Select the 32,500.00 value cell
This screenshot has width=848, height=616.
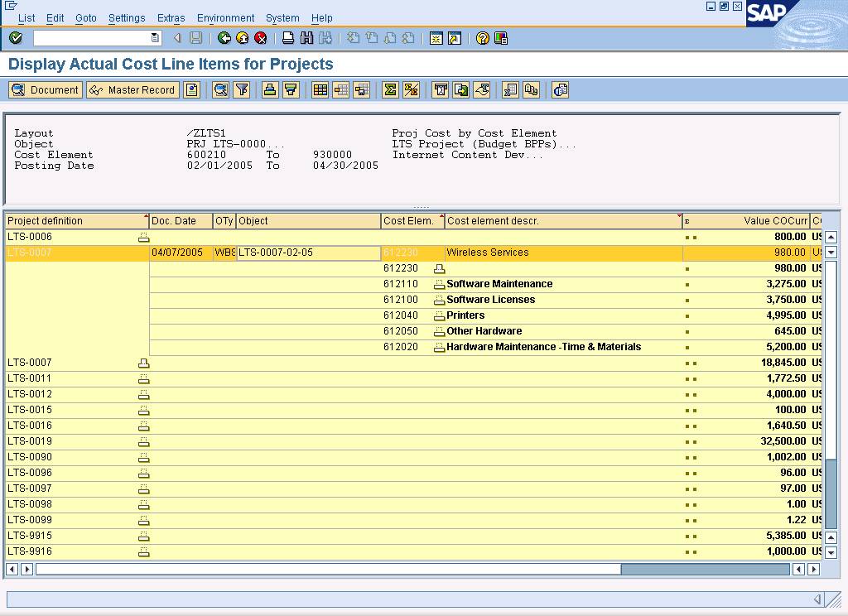(x=783, y=441)
